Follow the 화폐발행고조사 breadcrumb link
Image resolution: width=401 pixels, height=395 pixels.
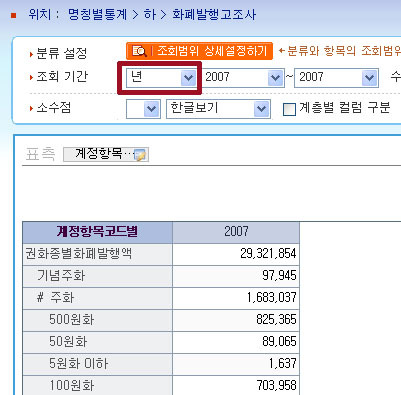click(x=214, y=15)
